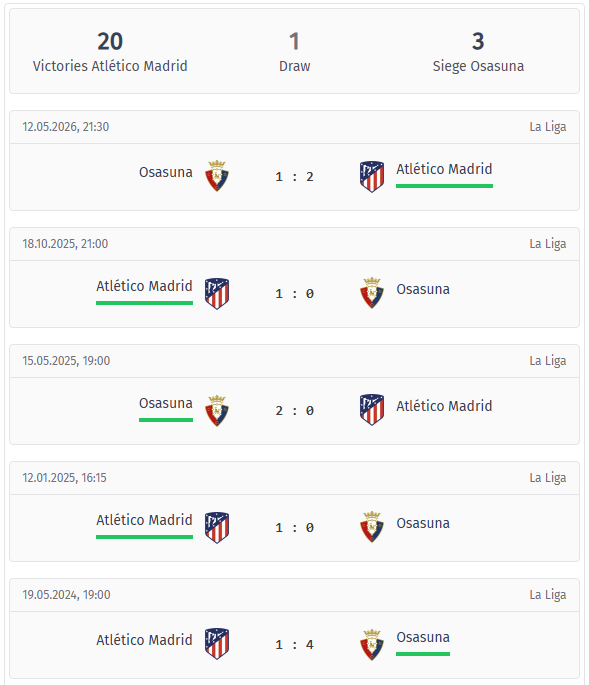Open the 1 : 4 score result
This screenshot has height=685, width=589.
coord(294,644)
